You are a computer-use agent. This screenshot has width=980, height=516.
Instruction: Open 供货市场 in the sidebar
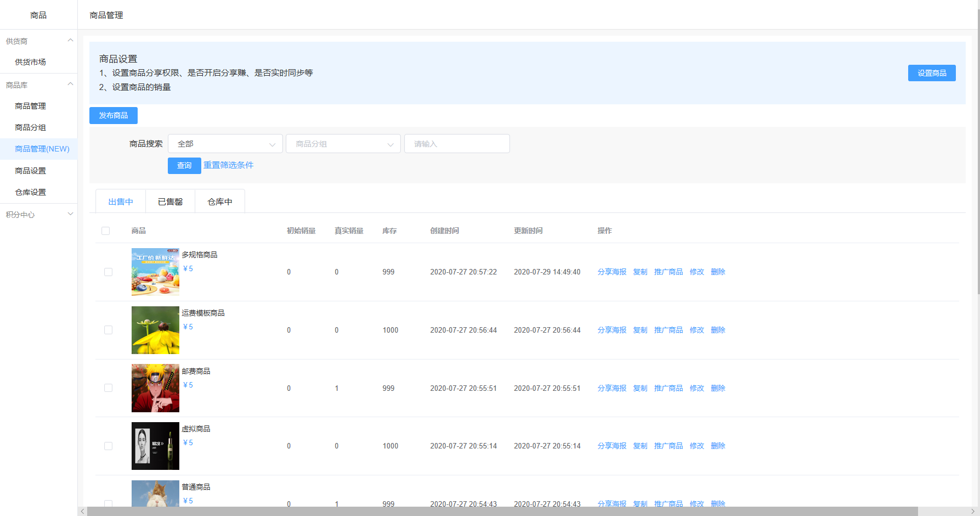pyautogui.click(x=31, y=63)
